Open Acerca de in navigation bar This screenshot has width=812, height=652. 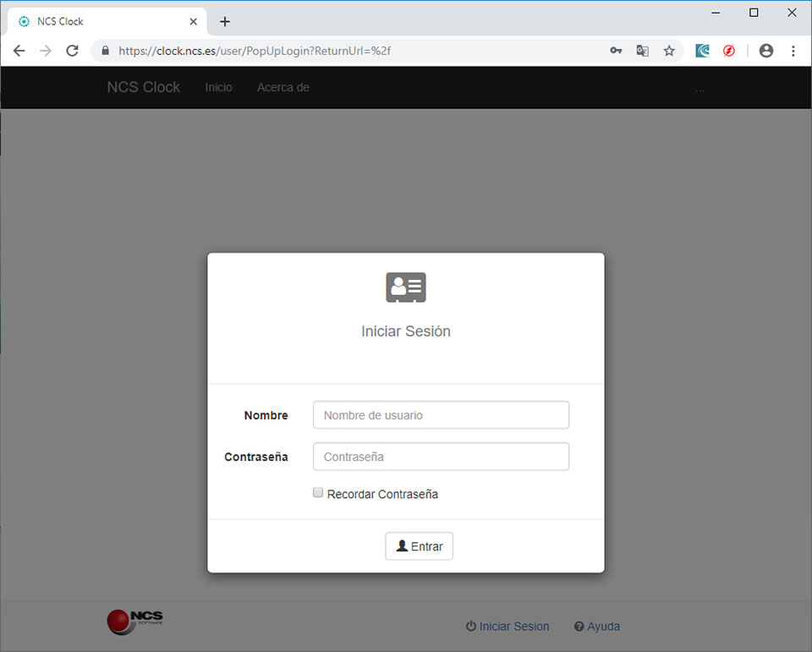click(283, 87)
